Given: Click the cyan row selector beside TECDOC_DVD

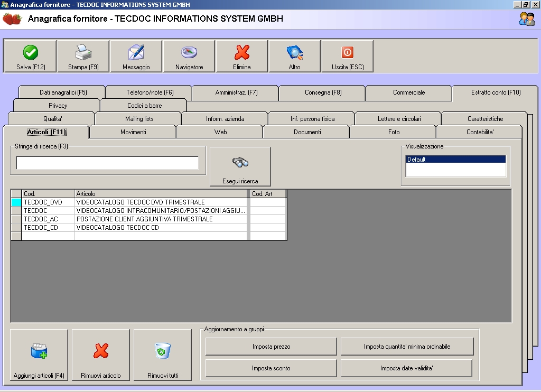Looking at the screenshot, I should tap(16, 202).
